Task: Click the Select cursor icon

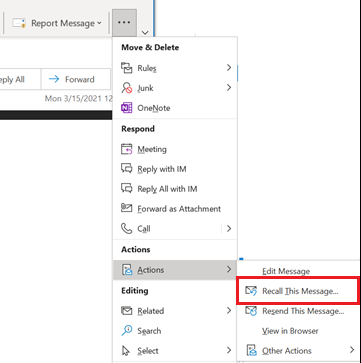Action: tap(126, 351)
